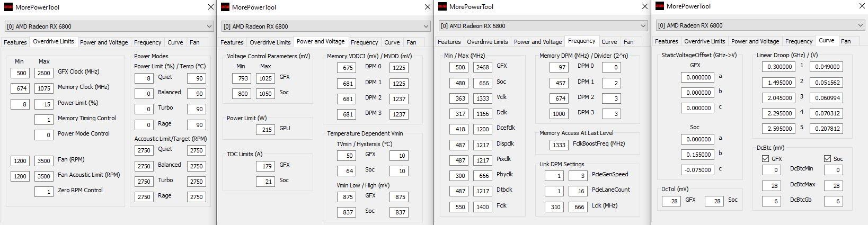Open Curve tab in the Overdrive Limits window
Viewport: 868px width, 225px height.
(175, 42)
